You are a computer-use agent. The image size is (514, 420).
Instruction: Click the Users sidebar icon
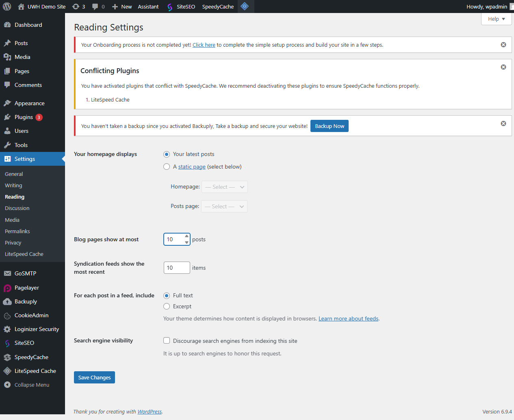7,131
